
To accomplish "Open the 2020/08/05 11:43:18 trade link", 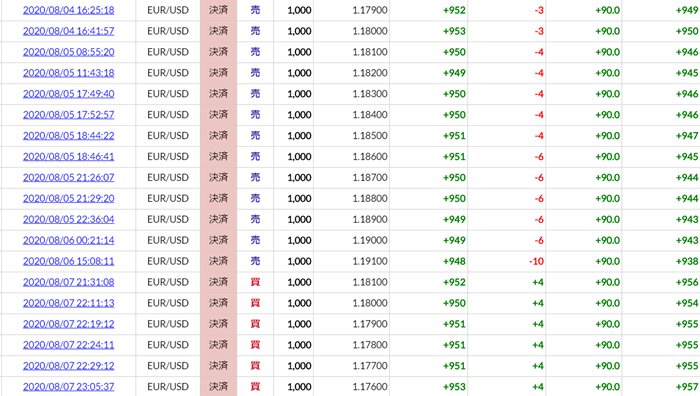I will click(68, 73).
